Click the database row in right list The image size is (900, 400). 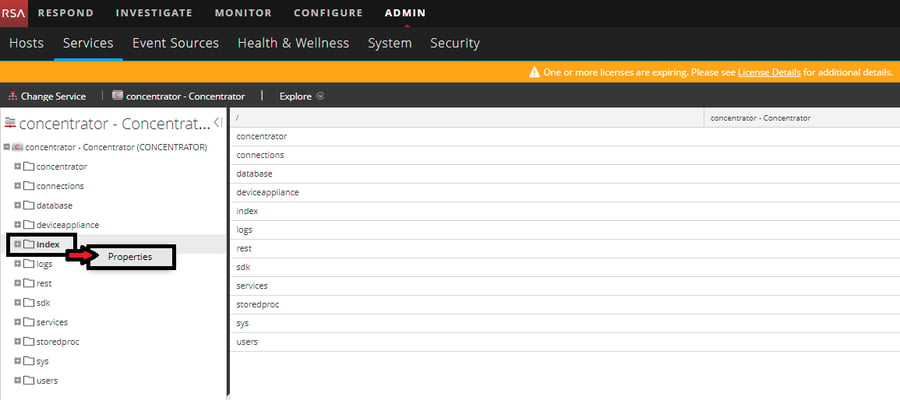pos(564,174)
